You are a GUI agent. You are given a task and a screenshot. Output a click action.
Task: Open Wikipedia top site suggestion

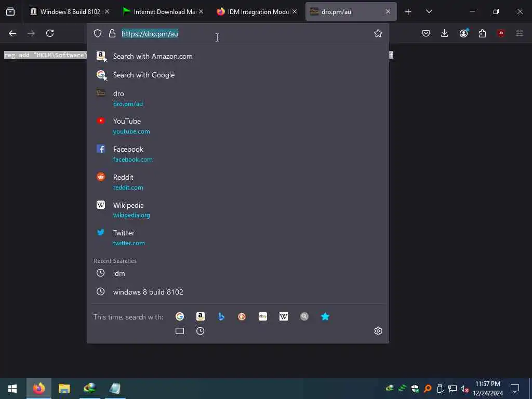click(x=237, y=210)
